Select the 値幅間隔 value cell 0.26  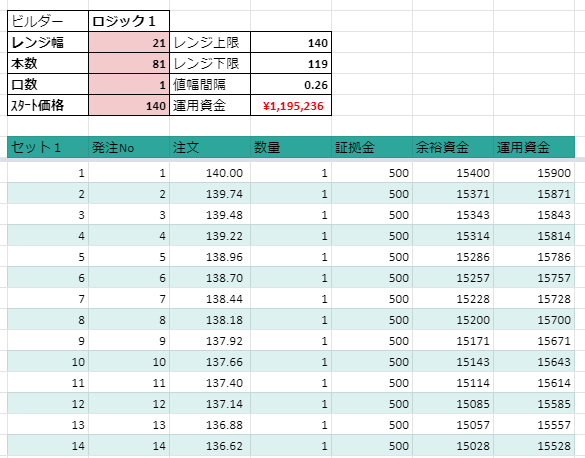[x=291, y=84]
